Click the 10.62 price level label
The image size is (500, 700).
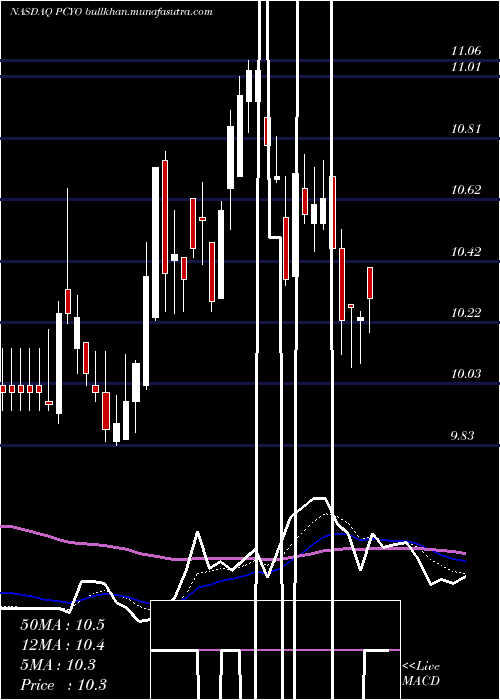(x=466, y=190)
